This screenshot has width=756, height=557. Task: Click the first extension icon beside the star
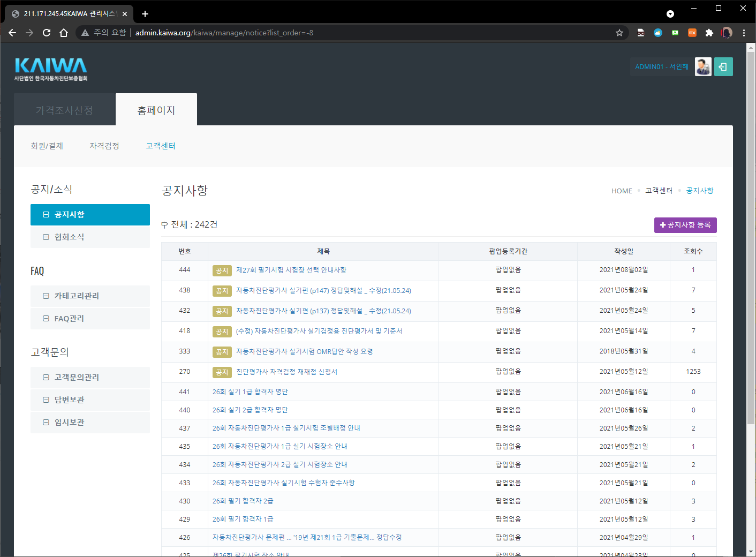pos(641,33)
